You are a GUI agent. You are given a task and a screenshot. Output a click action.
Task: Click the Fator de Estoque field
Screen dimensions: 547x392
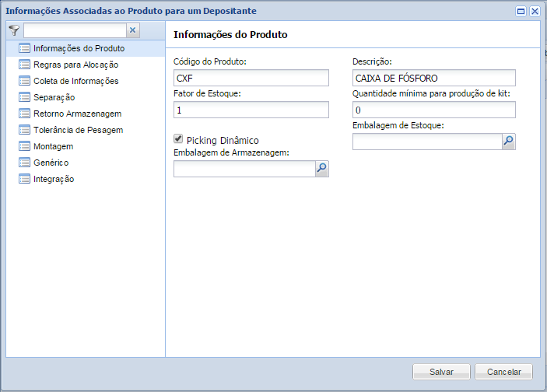coord(251,110)
